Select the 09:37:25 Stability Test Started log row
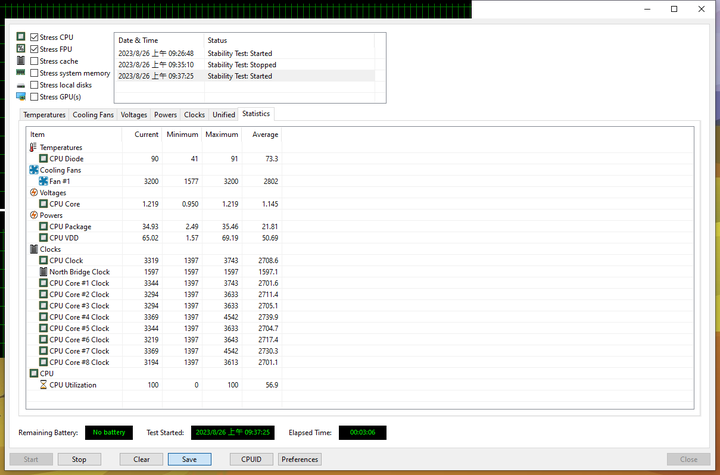Viewport: 720px width, 475px height. pyautogui.click(x=245, y=76)
